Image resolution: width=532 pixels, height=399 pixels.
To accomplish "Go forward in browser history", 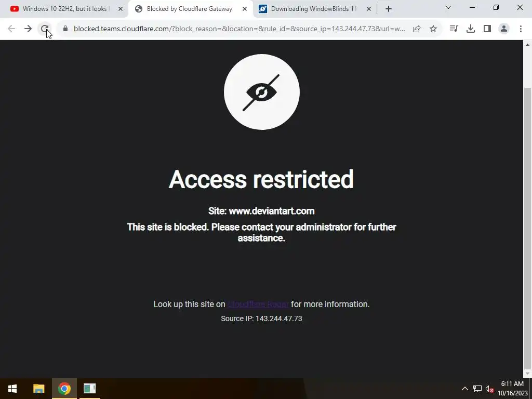I will click(28, 29).
